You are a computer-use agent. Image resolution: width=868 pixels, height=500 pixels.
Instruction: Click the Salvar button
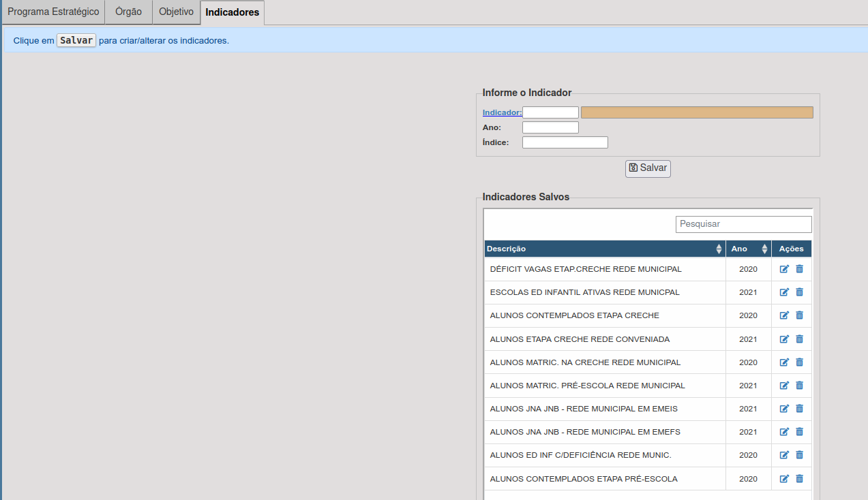(648, 168)
